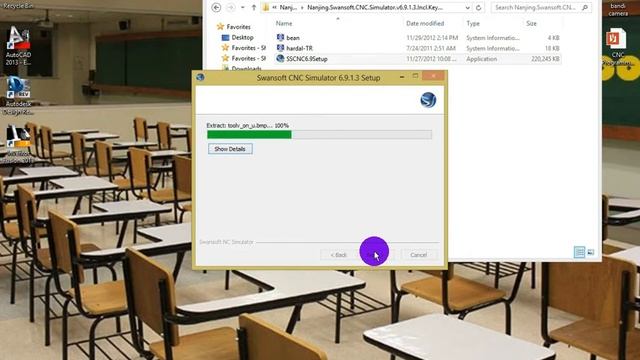Select the 7/24/2011 2:51 AM date cell
Screen dimensions: 640x360
click(431, 48)
